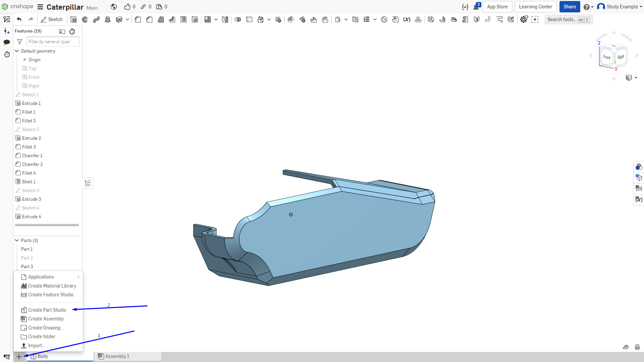The height and width of the screenshot is (362, 644).
Task: Collapse the Parts (3) list
Action: point(17,240)
